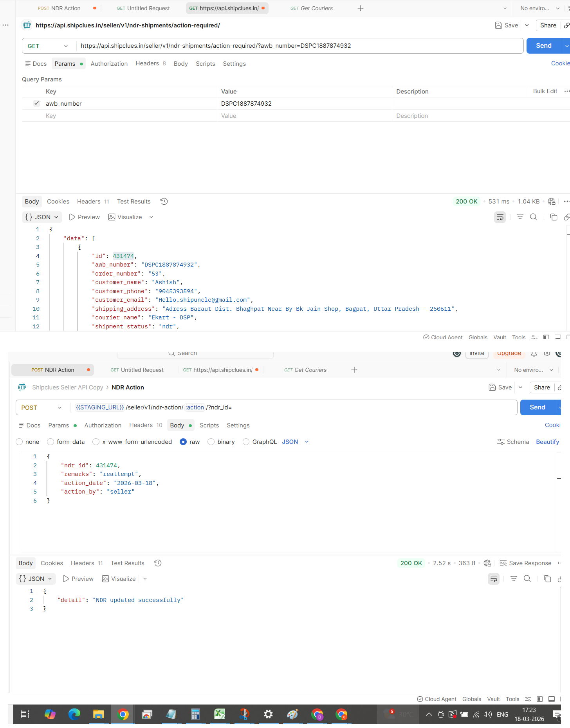Open Microsoft Edge from taskbar
Screen dimensions: 570x728
(74, 714)
